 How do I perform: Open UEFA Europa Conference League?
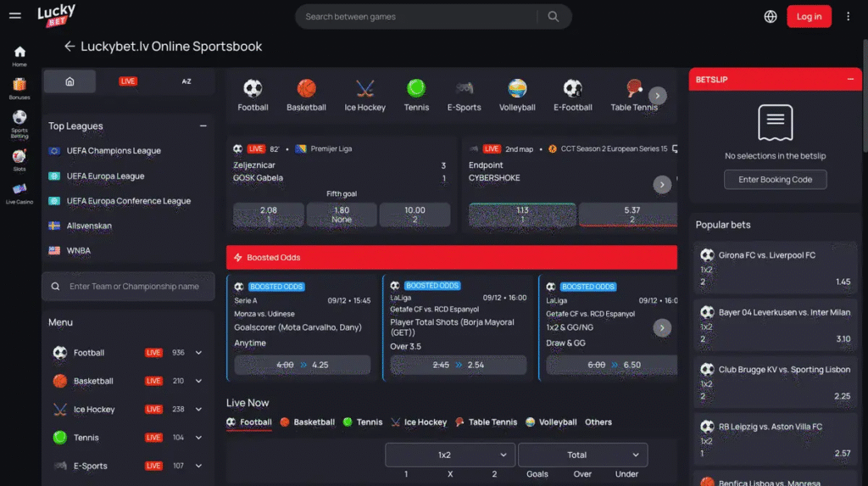click(x=128, y=201)
